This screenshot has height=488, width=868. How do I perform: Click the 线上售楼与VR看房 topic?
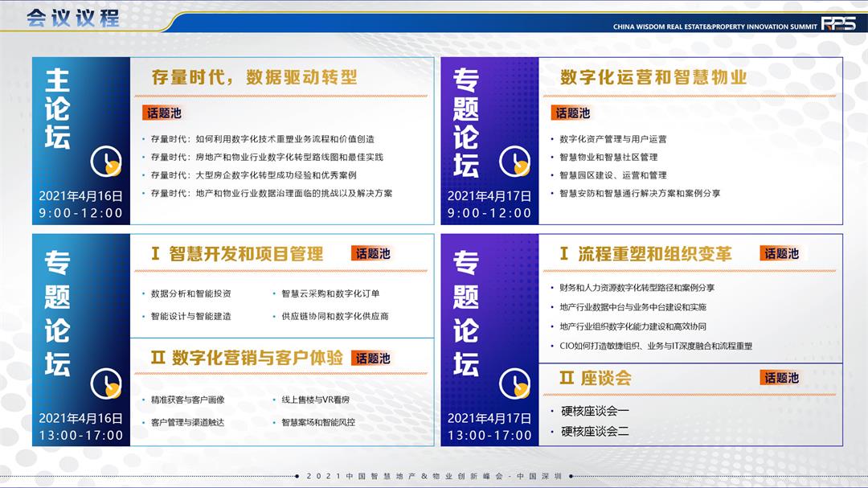point(315,400)
